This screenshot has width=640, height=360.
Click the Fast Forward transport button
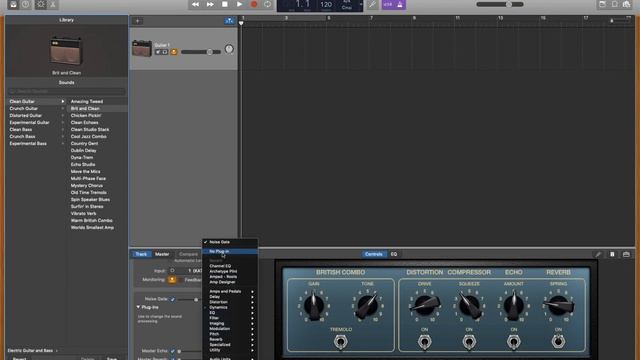210,4
